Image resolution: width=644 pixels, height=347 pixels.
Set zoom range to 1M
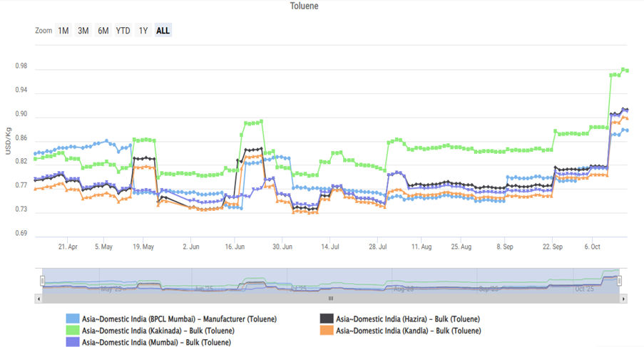(x=63, y=31)
